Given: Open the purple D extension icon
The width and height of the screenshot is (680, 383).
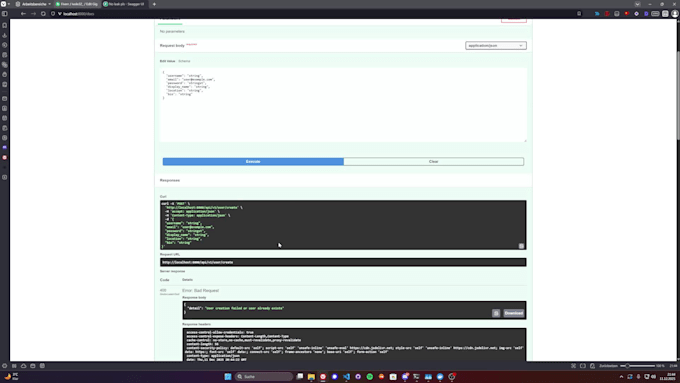Looking at the screenshot, I should (646, 14).
